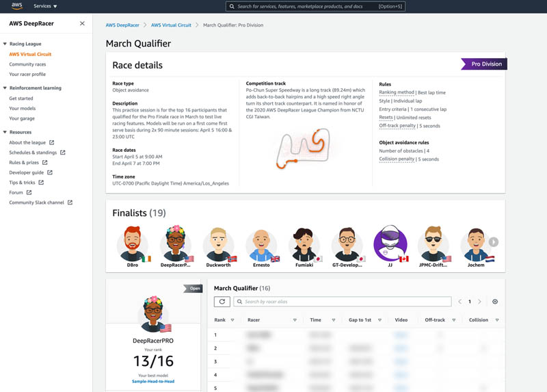Focus Search by racer alias field
The height and width of the screenshot is (392, 547).
(343, 302)
